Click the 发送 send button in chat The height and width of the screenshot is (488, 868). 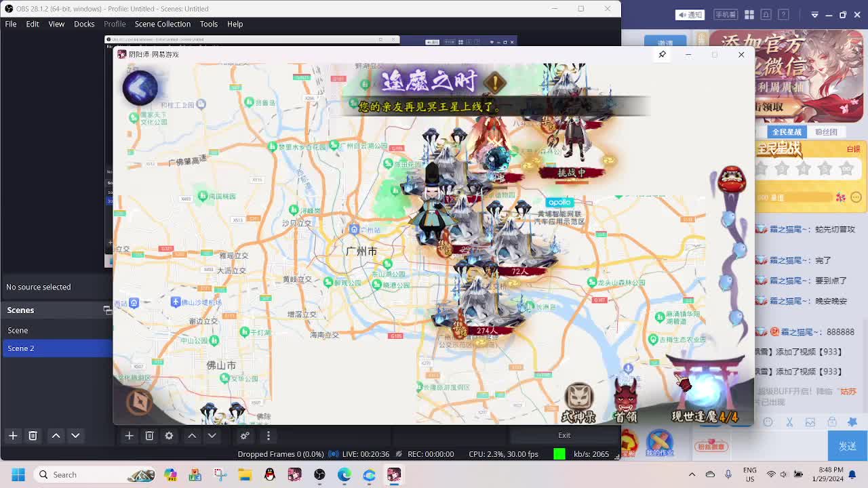pos(846,446)
